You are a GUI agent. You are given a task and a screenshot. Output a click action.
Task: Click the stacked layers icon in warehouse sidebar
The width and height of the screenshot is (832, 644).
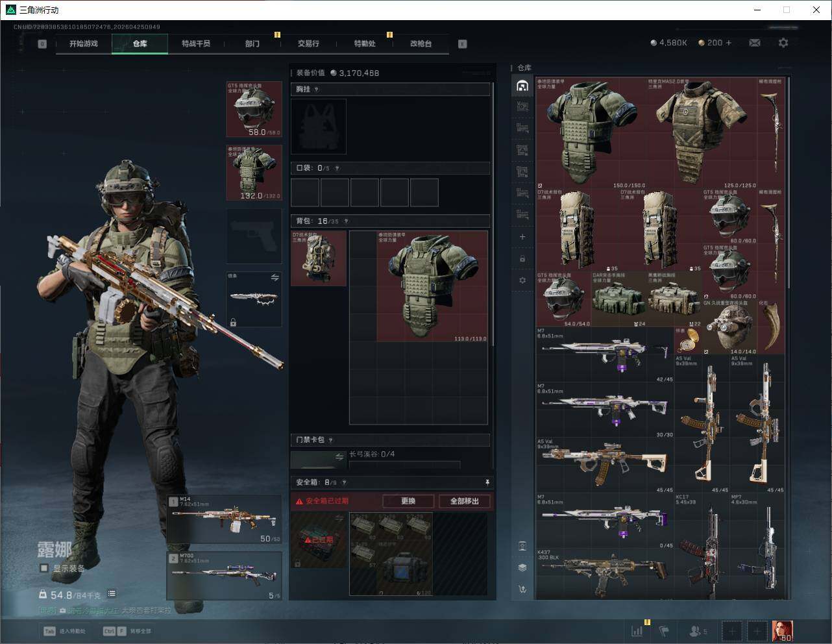pyautogui.click(x=522, y=567)
